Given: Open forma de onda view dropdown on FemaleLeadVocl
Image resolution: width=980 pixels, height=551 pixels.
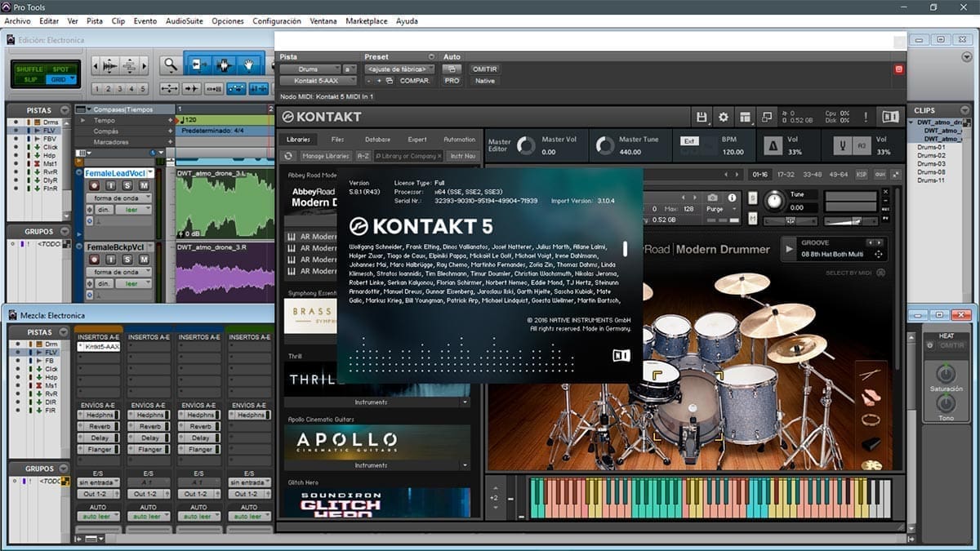Looking at the screenshot, I should pyautogui.click(x=119, y=198).
